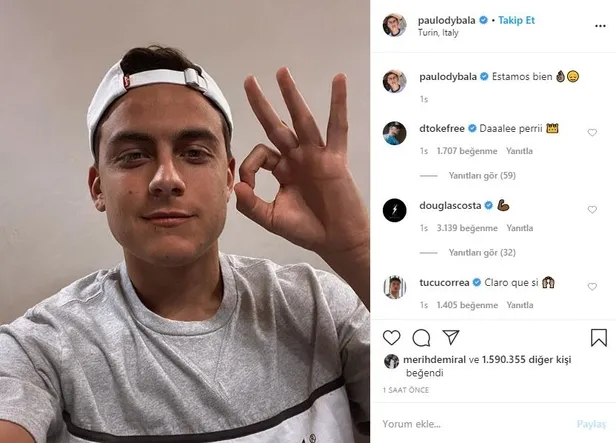The width and height of the screenshot is (616, 443).
Task: Reply to douglascosta with Yanıtla
Action: (519, 228)
